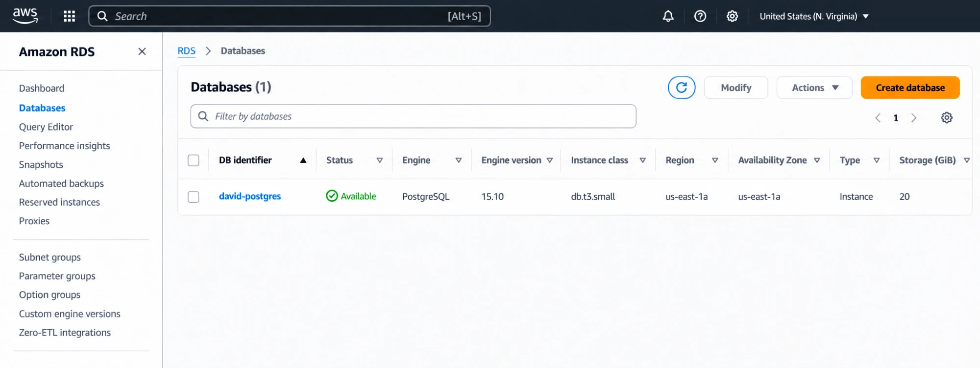Image resolution: width=980 pixels, height=368 pixels.
Task: Open table preferences gear icon
Action: tap(947, 118)
